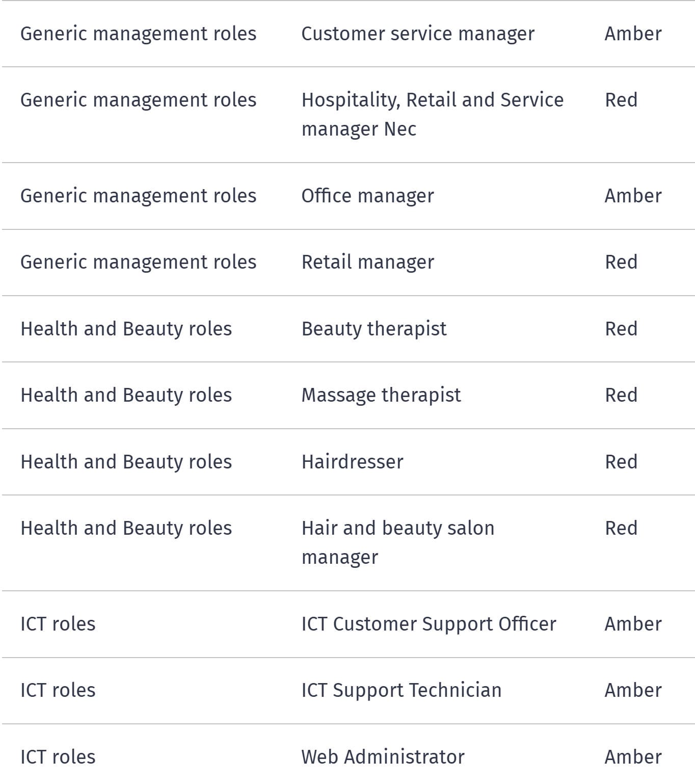Click the Web Administrator cell
695x784 pixels.
tap(383, 757)
